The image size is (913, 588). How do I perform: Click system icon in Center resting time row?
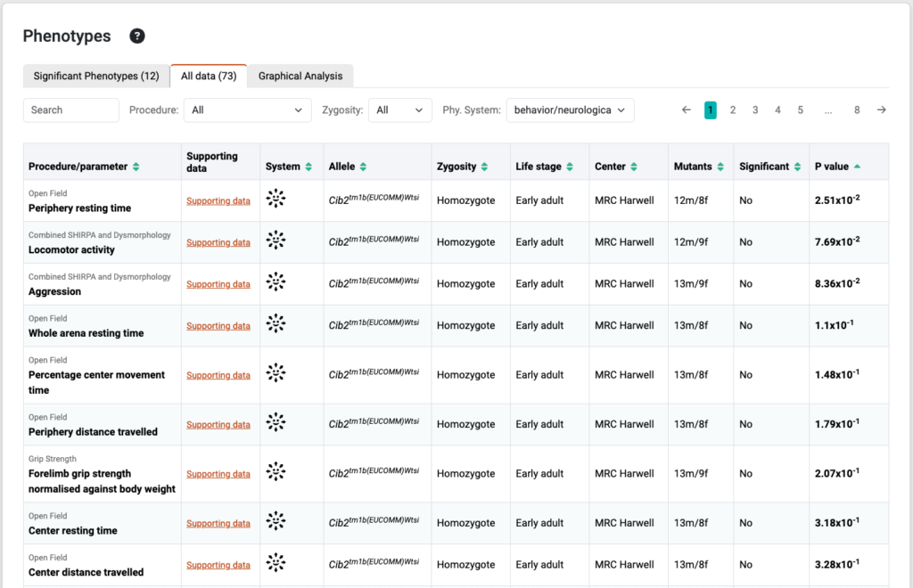tap(276, 521)
